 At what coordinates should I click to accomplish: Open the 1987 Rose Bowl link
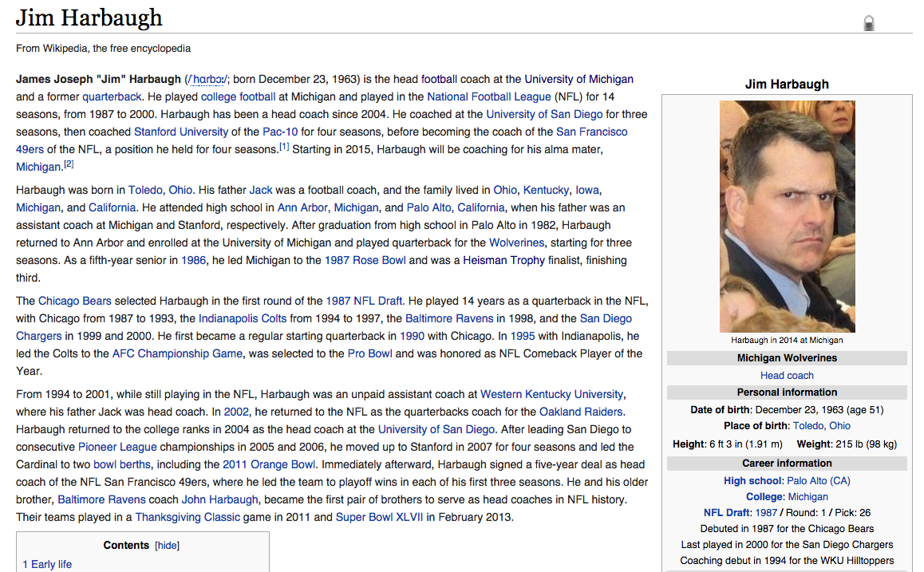point(365,260)
